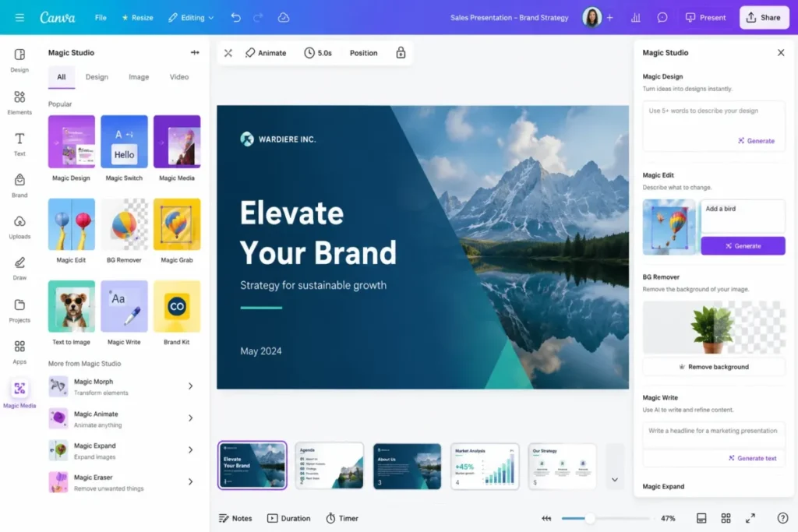Add collaborator with the plus icon
The image size is (798, 532).
(609, 18)
